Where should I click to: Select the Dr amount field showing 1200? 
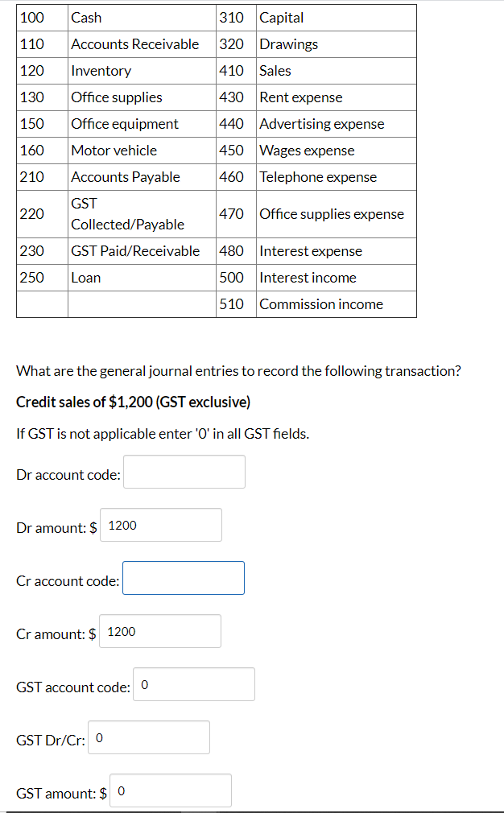[x=160, y=525]
